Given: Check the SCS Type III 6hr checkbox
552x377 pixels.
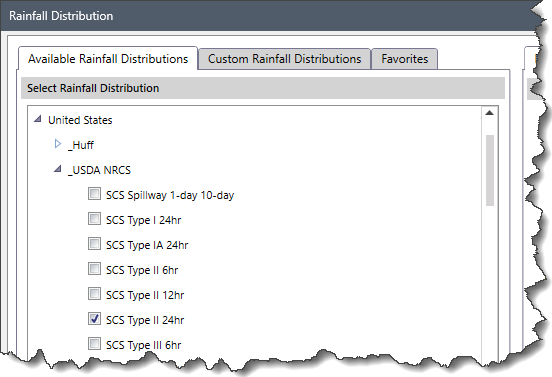Looking at the screenshot, I should click(94, 344).
